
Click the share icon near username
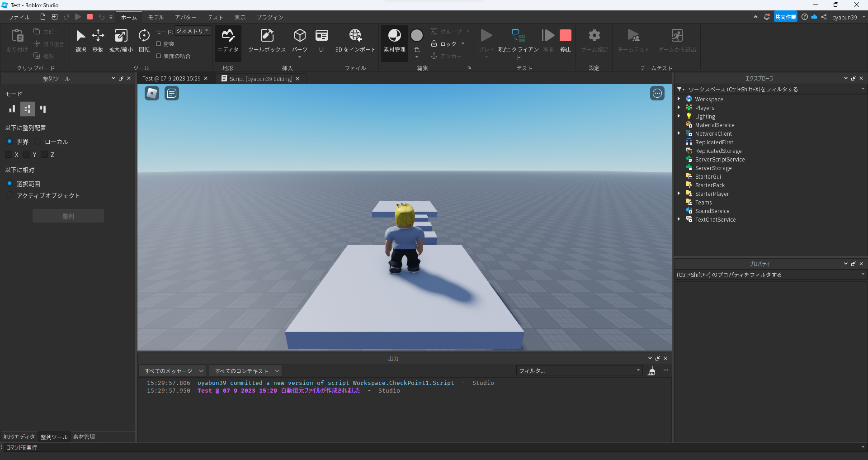click(x=824, y=17)
